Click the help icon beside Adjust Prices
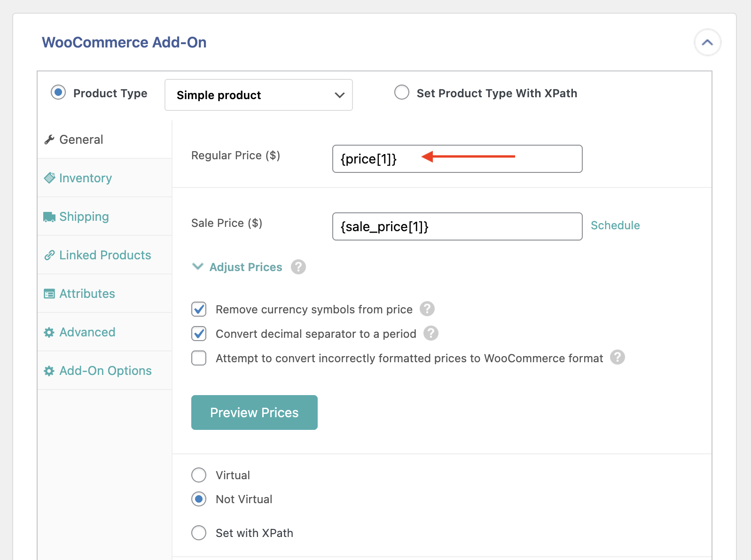The image size is (751, 560). coord(298,267)
